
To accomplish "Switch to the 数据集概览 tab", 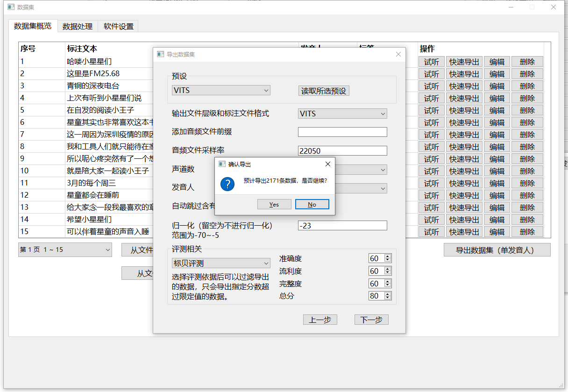I will click(33, 26).
